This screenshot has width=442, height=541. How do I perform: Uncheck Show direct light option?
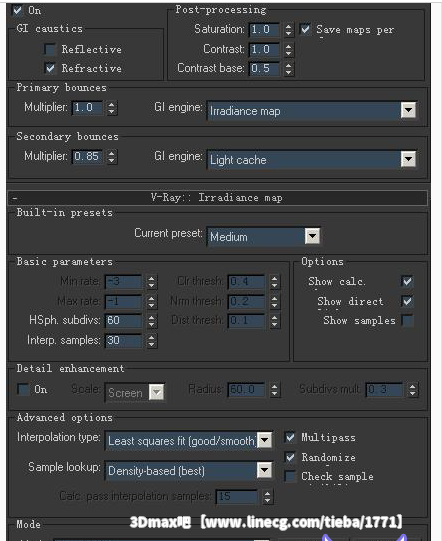coord(407,301)
